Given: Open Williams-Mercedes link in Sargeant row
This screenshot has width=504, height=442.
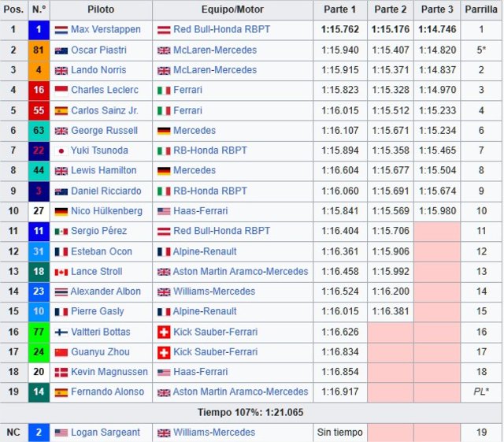Looking at the screenshot, I should pos(214,433).
